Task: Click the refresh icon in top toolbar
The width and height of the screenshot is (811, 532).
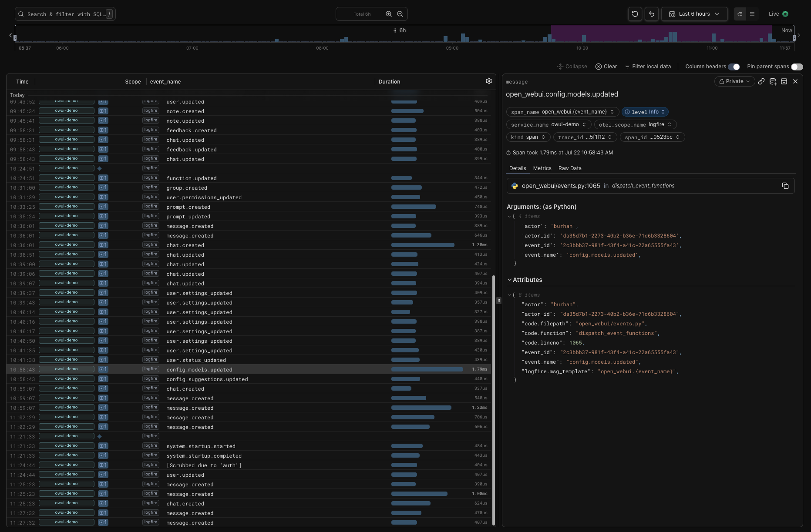Action: (x=635, y=14)
